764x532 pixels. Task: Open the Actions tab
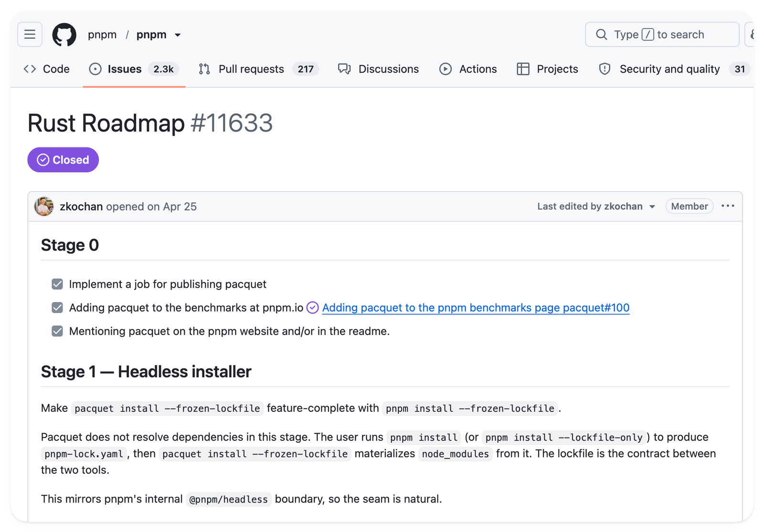[468, 69]
